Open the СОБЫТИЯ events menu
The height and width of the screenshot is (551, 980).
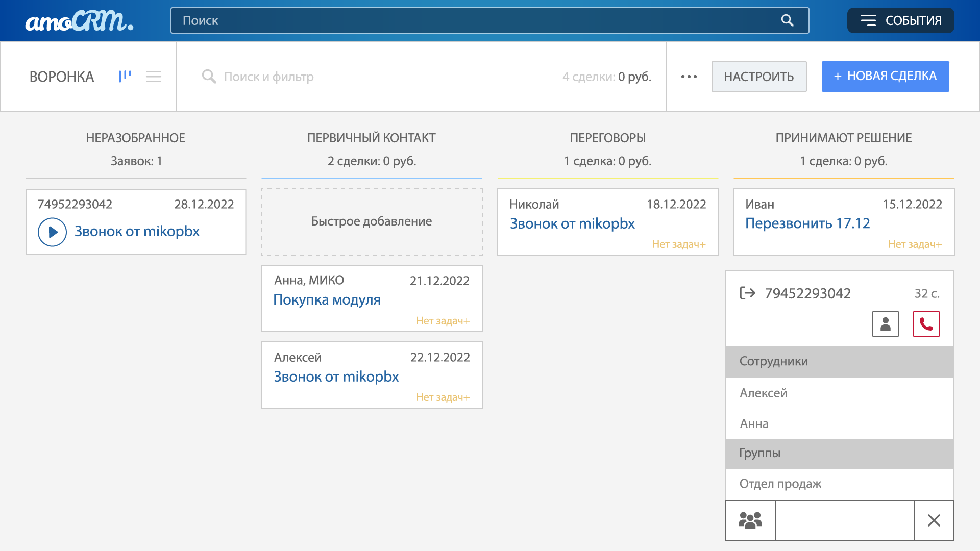coord(900,20)
